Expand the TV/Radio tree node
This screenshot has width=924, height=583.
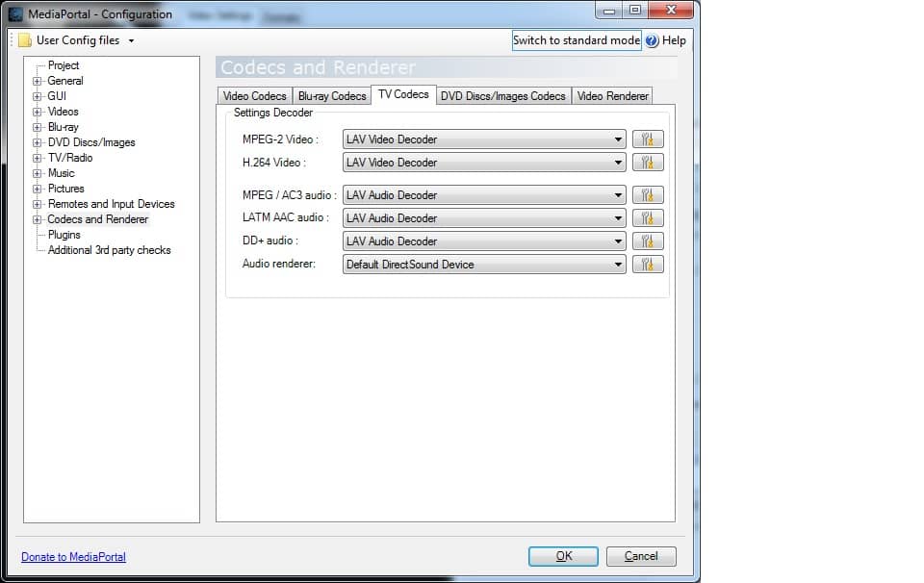pos(38,158)
